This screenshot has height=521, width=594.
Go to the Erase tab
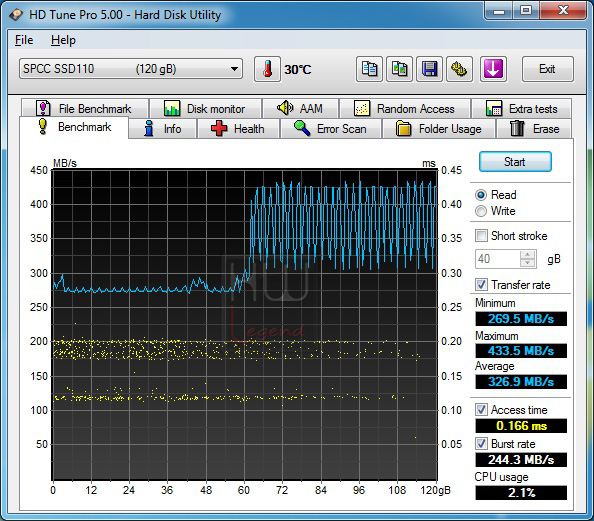pyautogui.click(x=534, y=129)
